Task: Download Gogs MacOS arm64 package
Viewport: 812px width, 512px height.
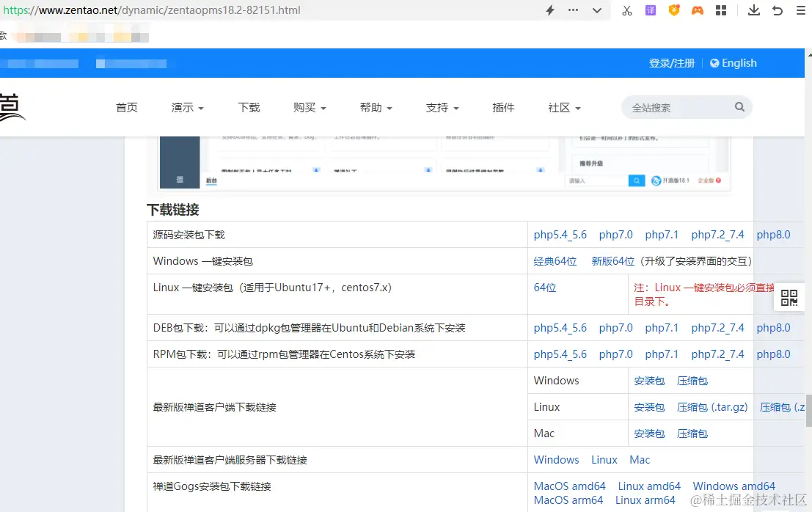Action: click(568, 500)
